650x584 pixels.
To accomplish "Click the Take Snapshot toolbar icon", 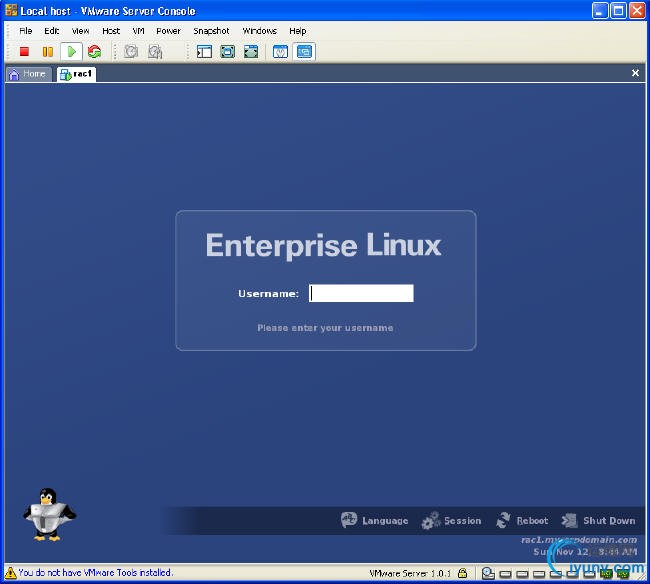I will 131,52.
